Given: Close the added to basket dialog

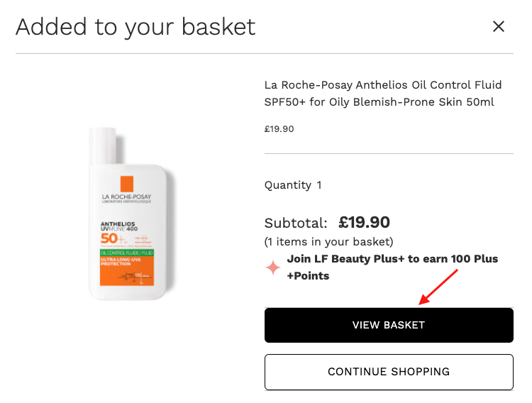Looking at the screenshot, I should (x=499, y=27).
